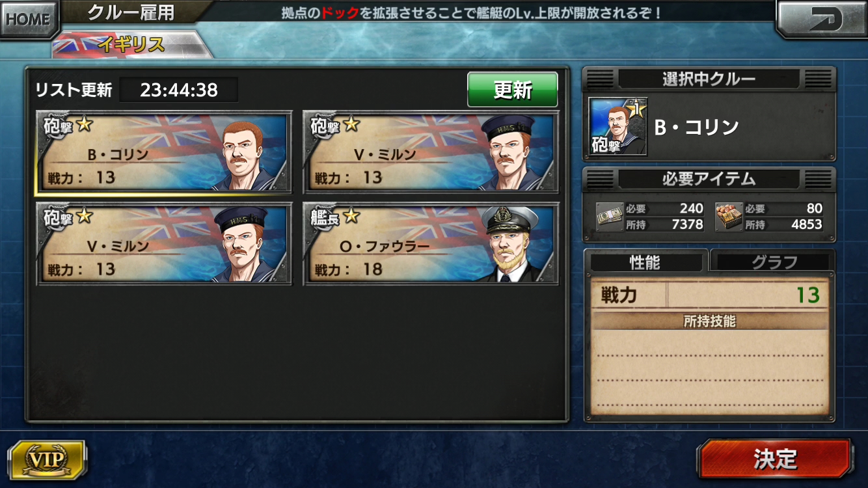This screenshot has height=488, width=868.
Task: Select the イギリス nation tab
Action: pos(132,45)
